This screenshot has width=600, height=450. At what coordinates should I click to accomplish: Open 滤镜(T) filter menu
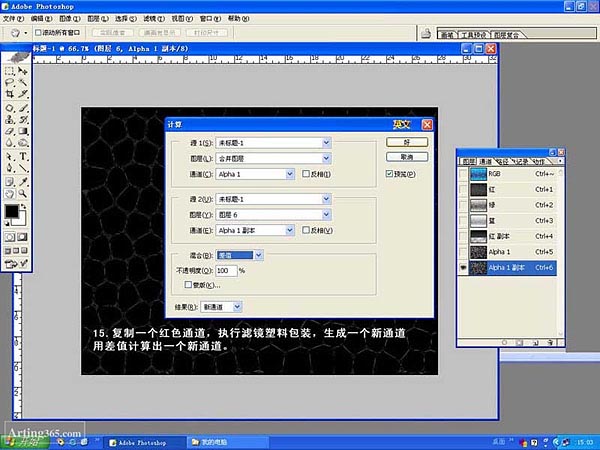point(154,18)
